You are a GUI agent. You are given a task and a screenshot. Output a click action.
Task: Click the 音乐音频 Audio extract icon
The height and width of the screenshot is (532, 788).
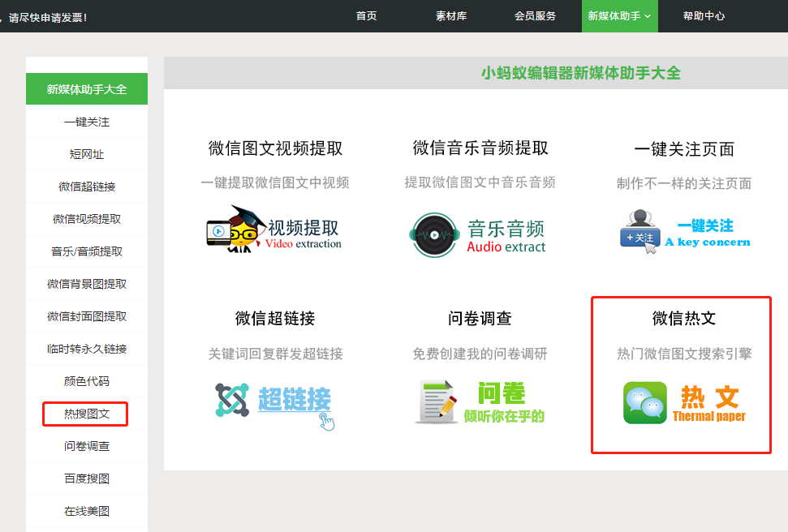[x=477, y=234]
